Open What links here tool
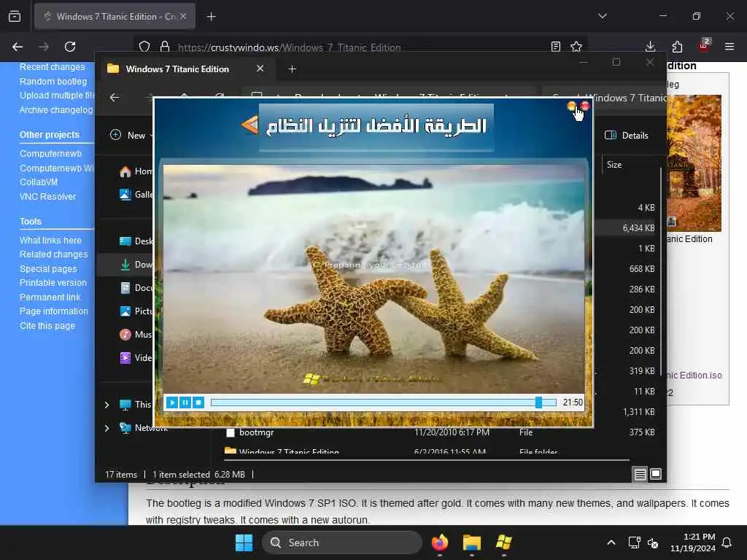Viewport: 747px width, 560px height. tap(50, 241)
